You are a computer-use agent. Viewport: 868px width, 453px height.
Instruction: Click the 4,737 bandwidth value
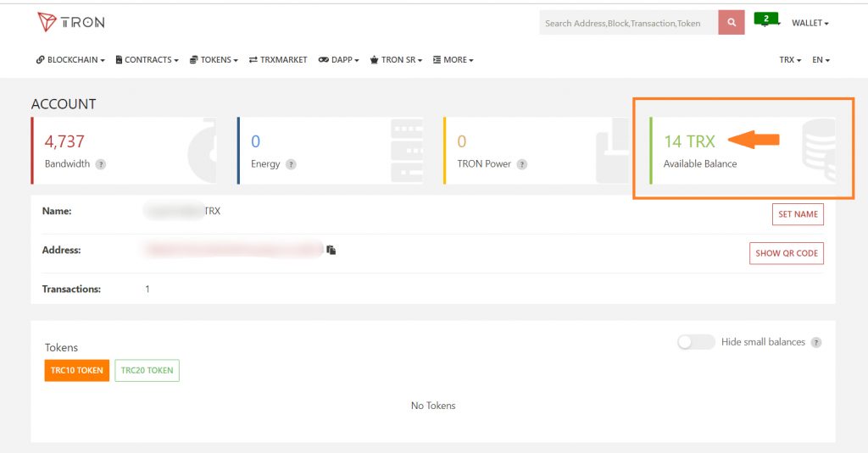point(64,141)
